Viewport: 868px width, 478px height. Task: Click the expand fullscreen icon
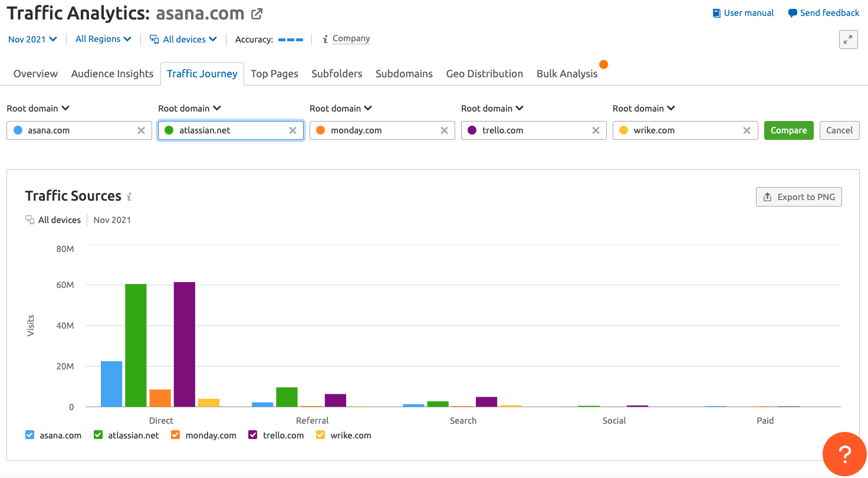coord(848,40)
